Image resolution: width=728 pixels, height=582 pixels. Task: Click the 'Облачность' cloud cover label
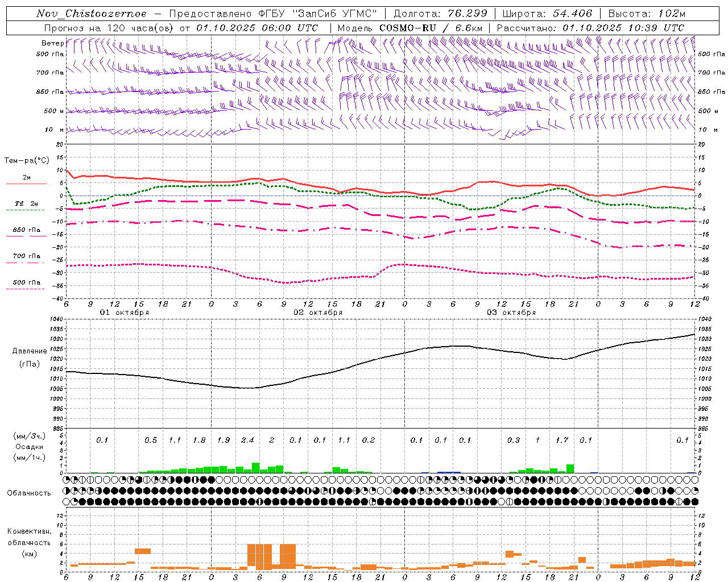click(x=29, y=493)
